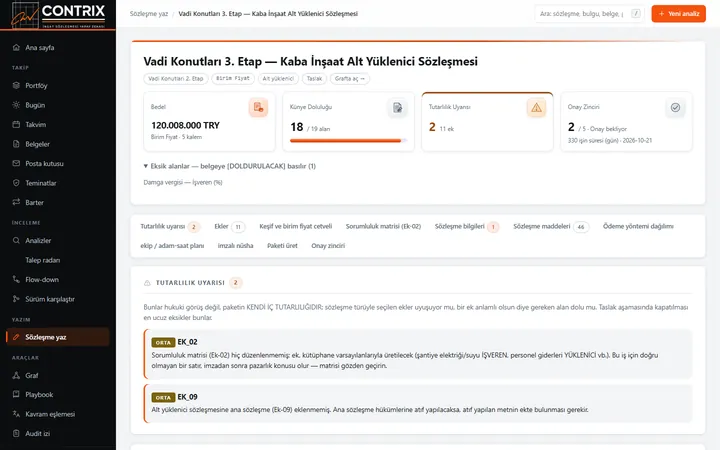Image resolution: width=720 pixels, height=450 pixels.
Task: Open Posta kutusu envelope icon
Action: point(16,163)
